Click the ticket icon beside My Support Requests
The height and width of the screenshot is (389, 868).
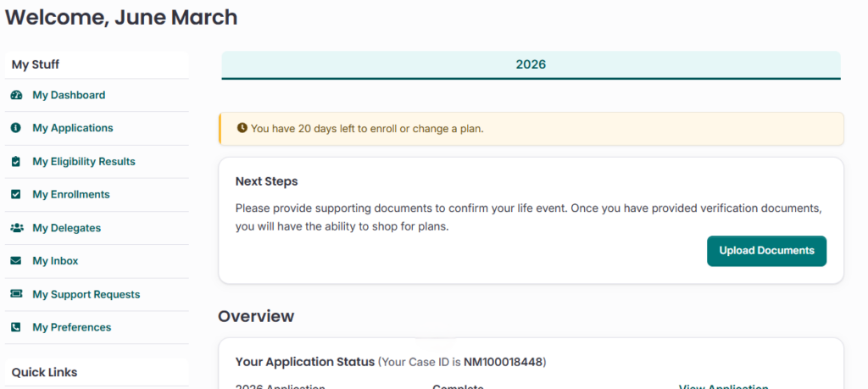[16, 294]
